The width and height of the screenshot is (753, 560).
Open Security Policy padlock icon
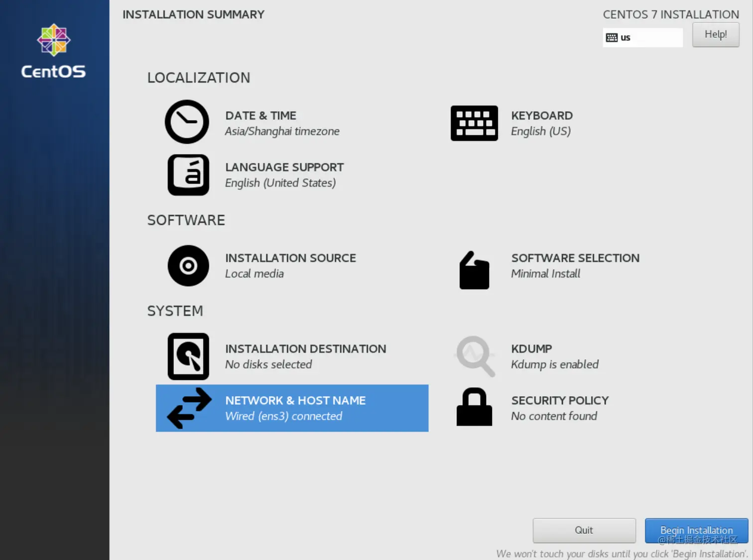(474, 407)
